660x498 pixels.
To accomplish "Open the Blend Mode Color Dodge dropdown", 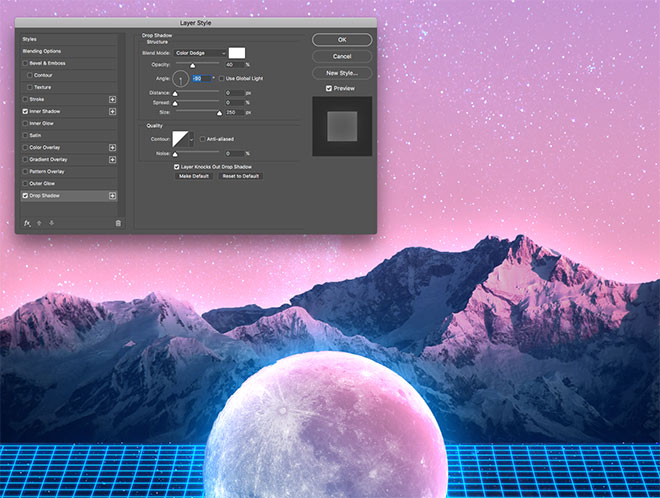I will click(200, 53).
